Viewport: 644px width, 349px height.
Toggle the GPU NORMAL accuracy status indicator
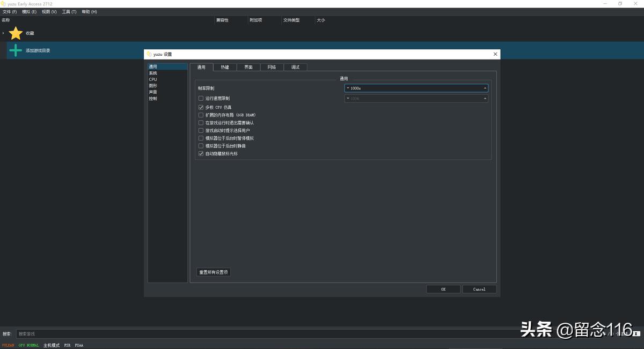tap(29, 345)
